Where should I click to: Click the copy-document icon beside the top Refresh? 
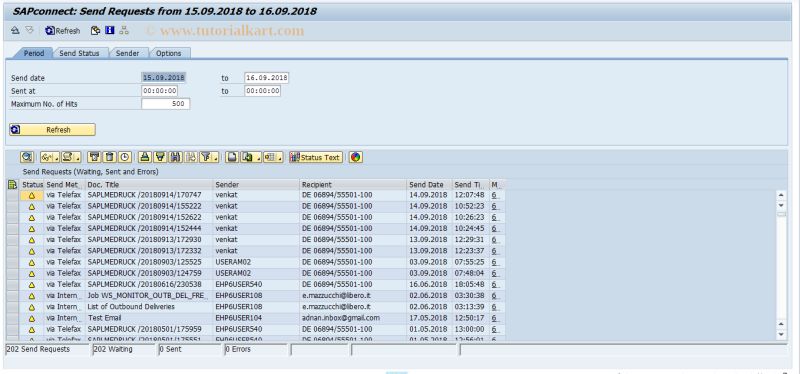95,31
